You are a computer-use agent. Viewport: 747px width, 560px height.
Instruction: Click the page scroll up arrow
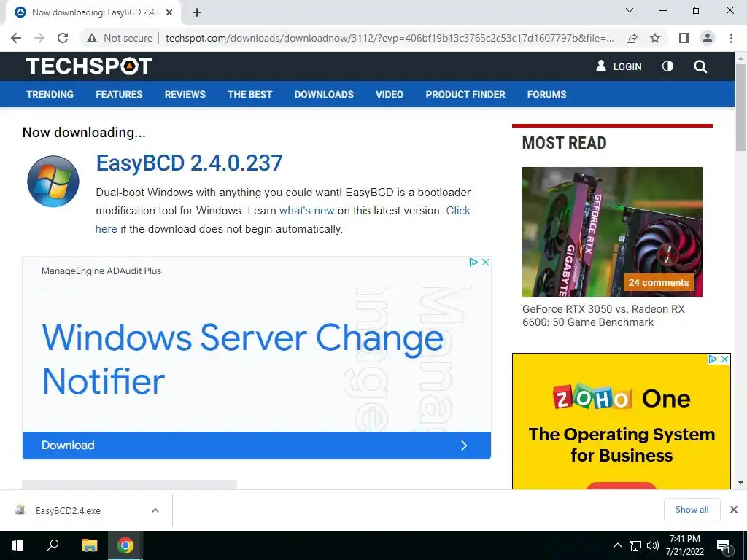click(x=740, y=58)
